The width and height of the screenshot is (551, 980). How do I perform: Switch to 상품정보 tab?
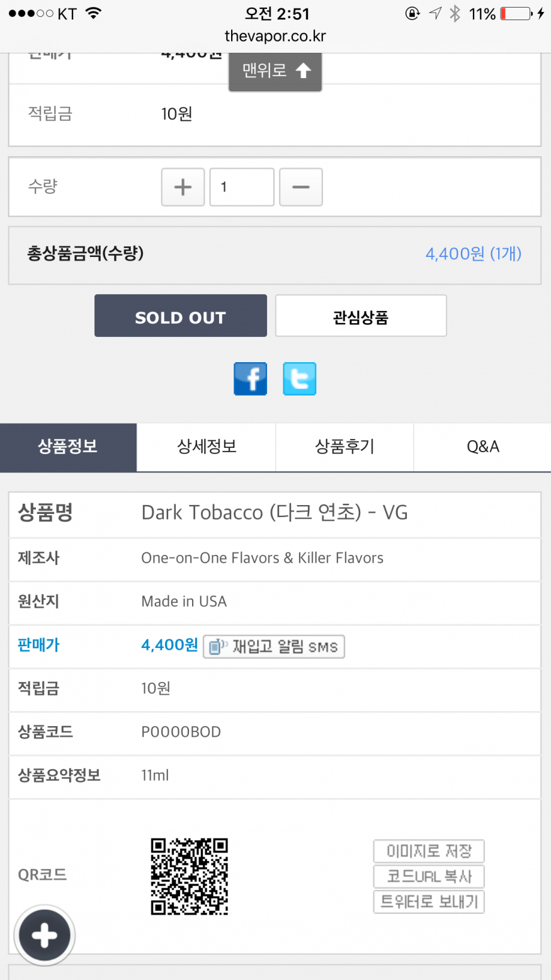tap(68, 447)
